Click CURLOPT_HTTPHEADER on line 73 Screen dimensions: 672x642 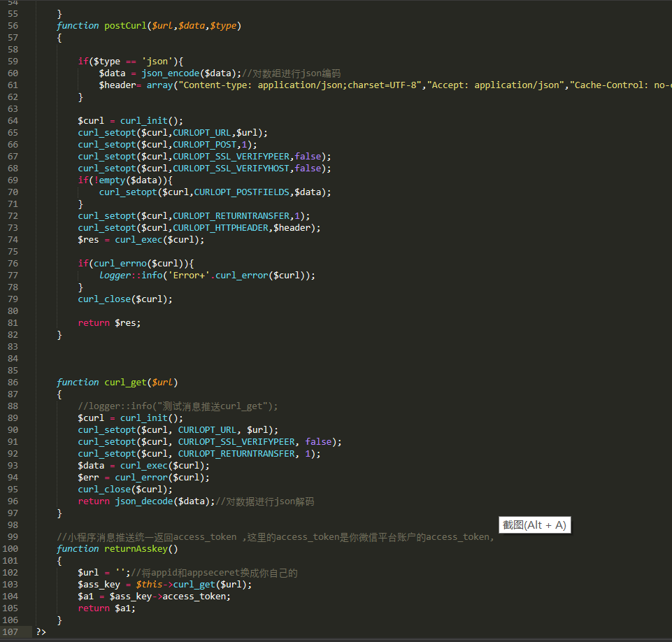222,228
